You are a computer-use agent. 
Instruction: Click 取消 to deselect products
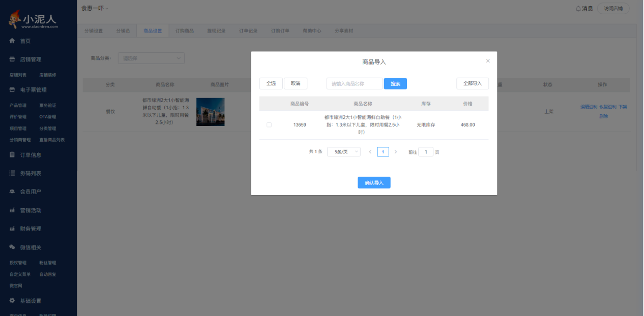[296, 83]
